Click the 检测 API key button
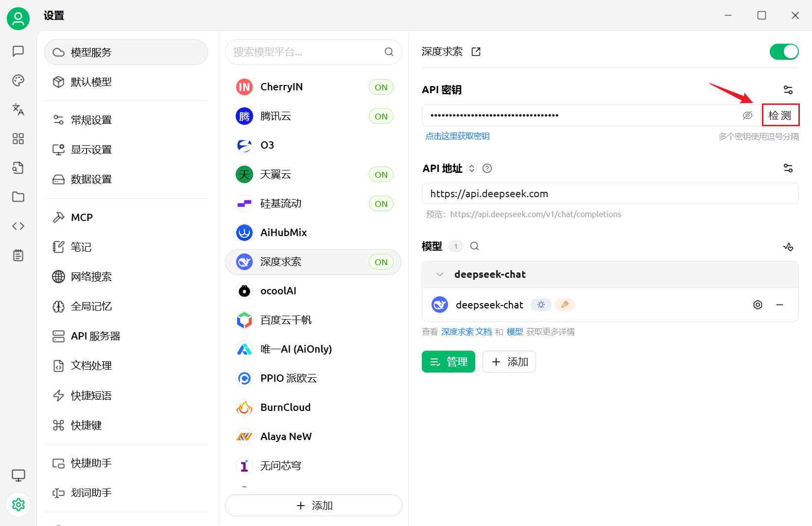The width and height of the screenshot is (812, 526). [780, 115]
